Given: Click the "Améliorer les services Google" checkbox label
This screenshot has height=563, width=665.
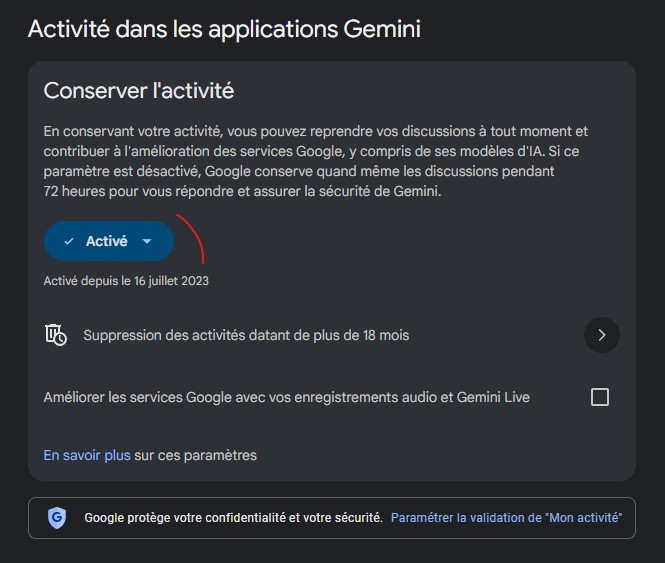Looking at the screenshot, I should tap(287, 397).
